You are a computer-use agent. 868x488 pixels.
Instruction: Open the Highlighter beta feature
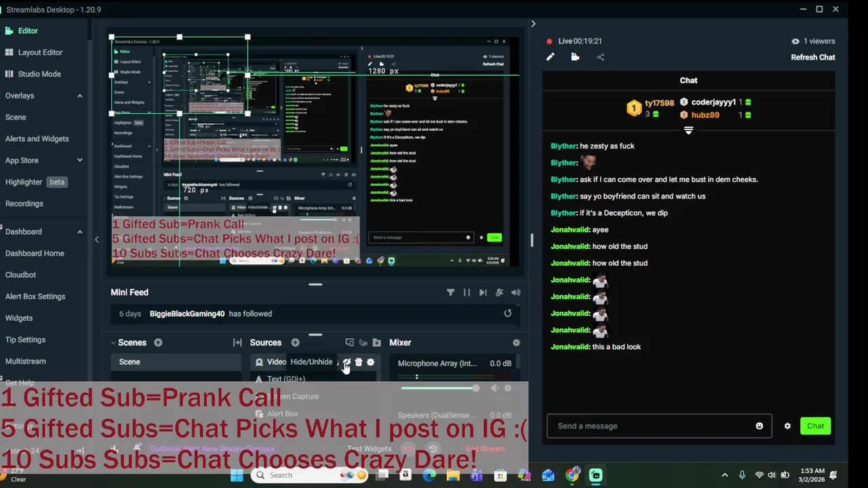tap(37, 182)
